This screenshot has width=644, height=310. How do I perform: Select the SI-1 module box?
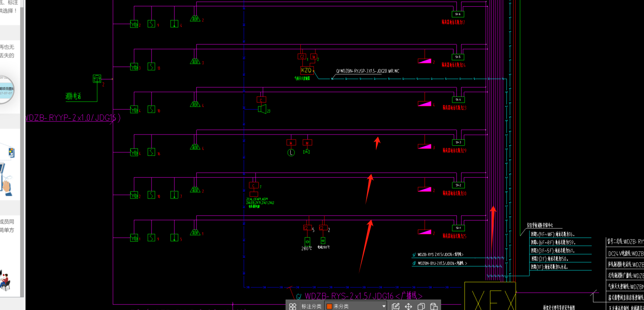[x=458, y=228]
